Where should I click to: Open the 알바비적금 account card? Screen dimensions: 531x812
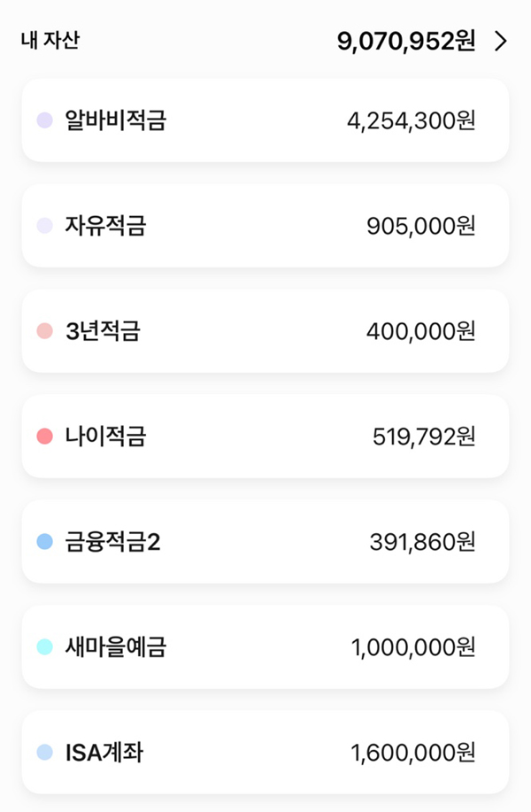265,120
